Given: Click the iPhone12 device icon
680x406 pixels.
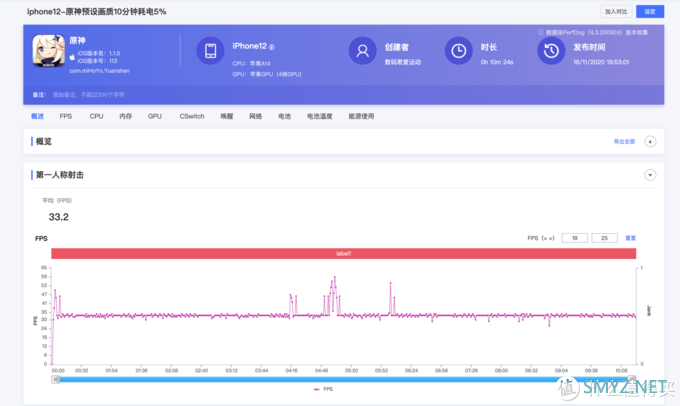Looking at the screenshot, I should point(210,51).
